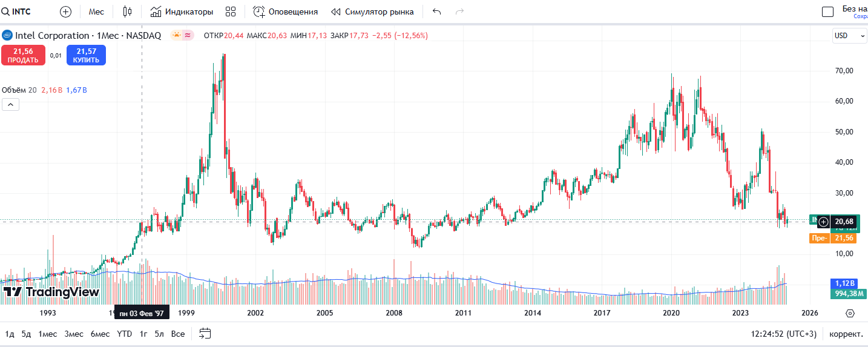Add a symbol to compare with plus icon

tap(65, 12)
